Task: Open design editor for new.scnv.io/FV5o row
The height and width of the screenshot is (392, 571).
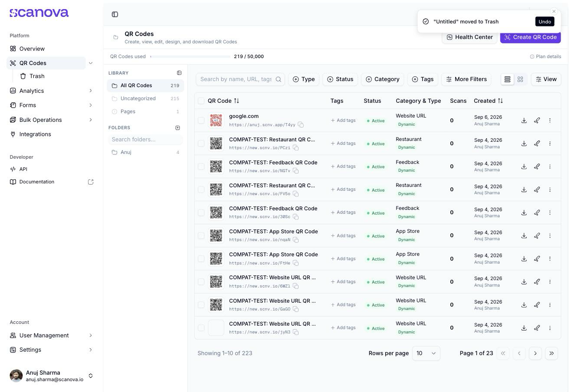Action: pos(537,189)
